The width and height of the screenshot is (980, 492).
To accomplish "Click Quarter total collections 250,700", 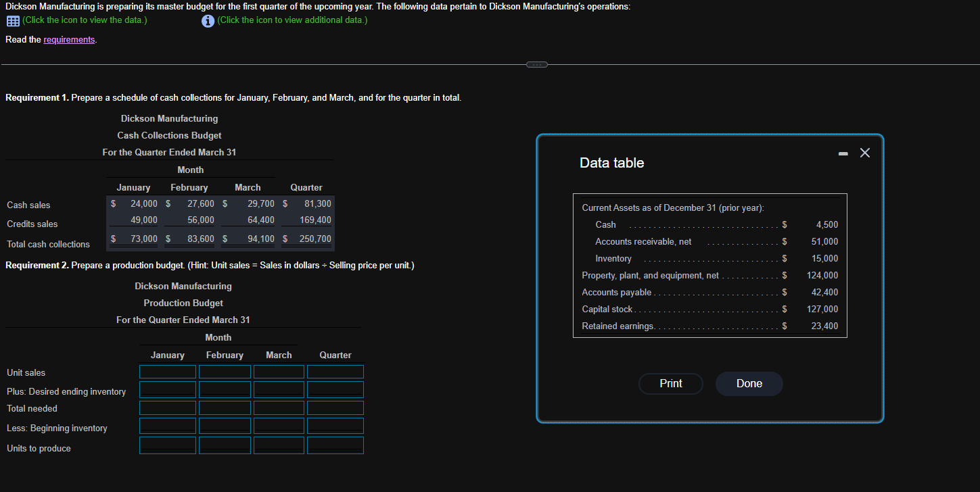I will (315, 239).
